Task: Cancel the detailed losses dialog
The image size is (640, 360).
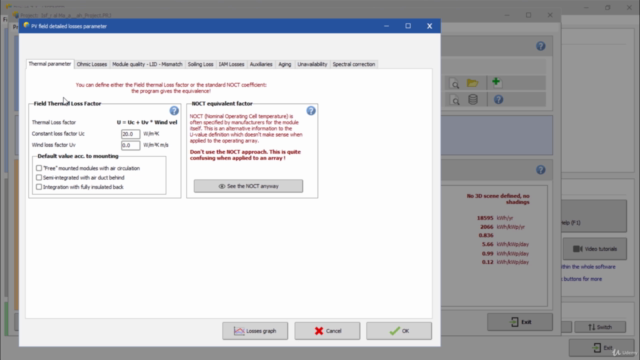Action: 327,331
